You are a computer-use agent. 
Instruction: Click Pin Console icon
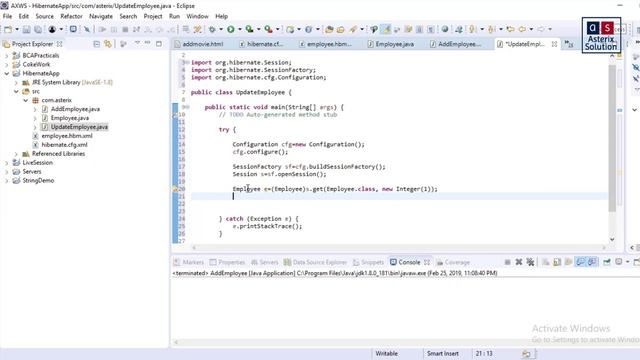click(607, 262)
